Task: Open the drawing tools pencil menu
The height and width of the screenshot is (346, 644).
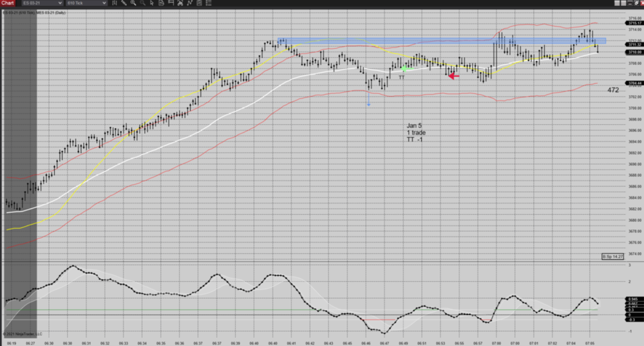Action: pyautogui.click(x=124, y=3)
